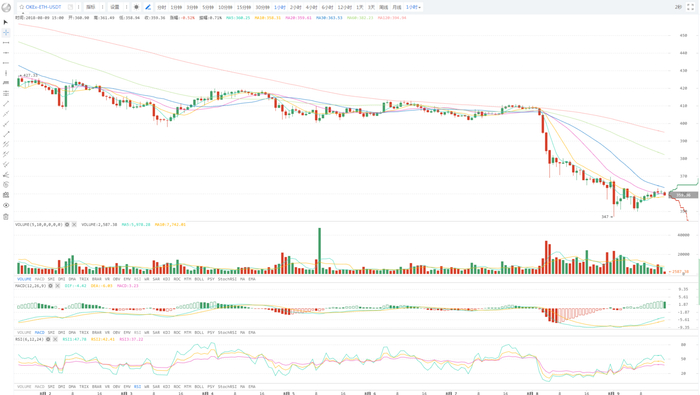Click the current price tag on axis
Image resolution: width=700 pixels, height=395 pixels.
(x=683, y=195)
